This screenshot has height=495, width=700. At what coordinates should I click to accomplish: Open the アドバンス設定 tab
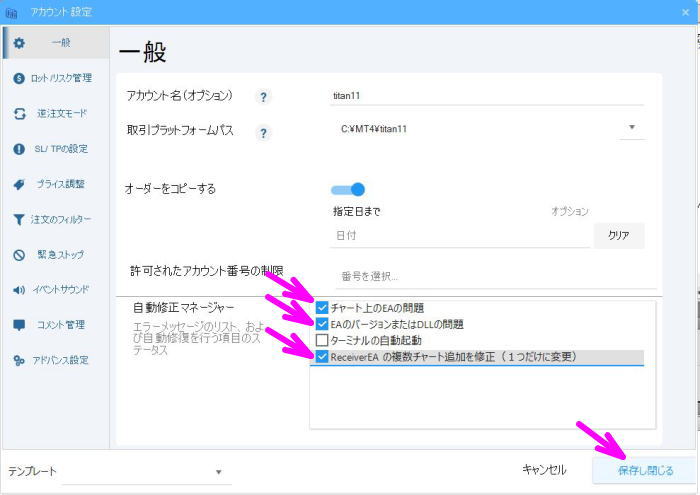point(56,360)
